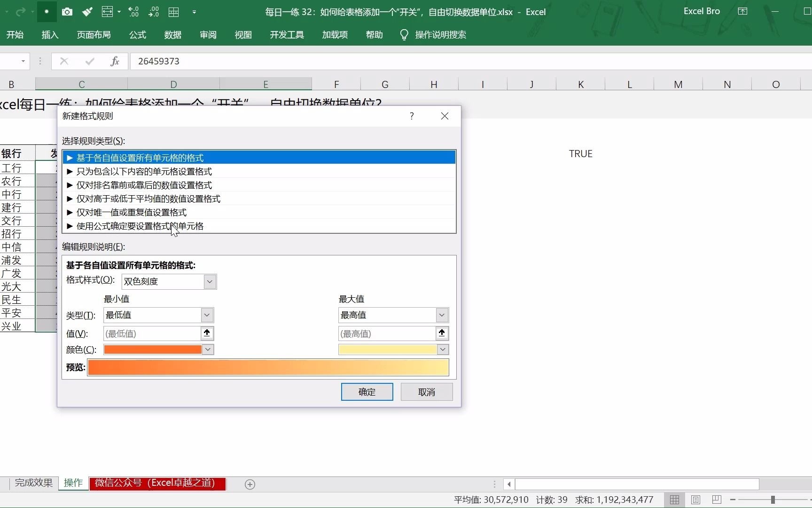The width and height of the screenshot is (812, 508).
Task: Click the 确定 button to confirm the rule
Action: (x=367, y=391)
